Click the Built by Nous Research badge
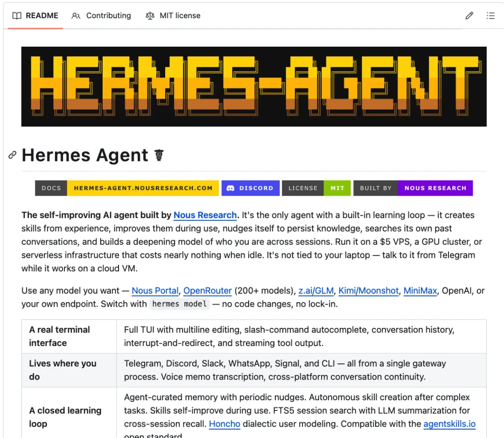 click(413, 188)
